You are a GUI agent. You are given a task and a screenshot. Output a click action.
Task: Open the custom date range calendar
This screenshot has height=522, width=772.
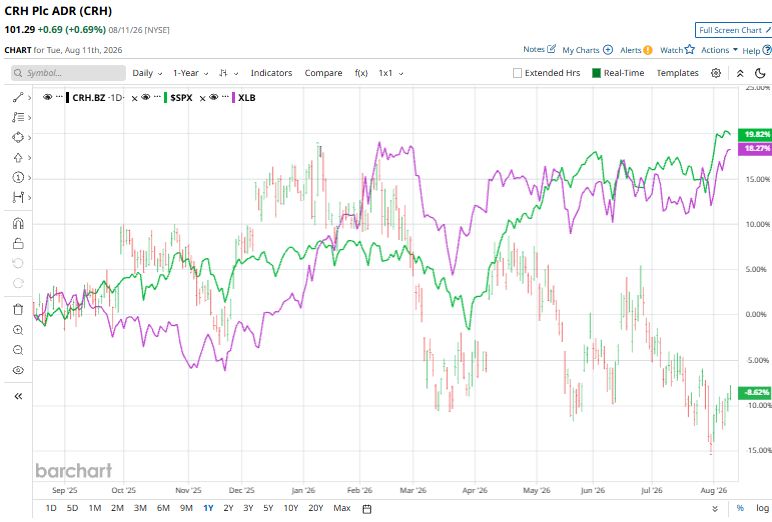367,509
